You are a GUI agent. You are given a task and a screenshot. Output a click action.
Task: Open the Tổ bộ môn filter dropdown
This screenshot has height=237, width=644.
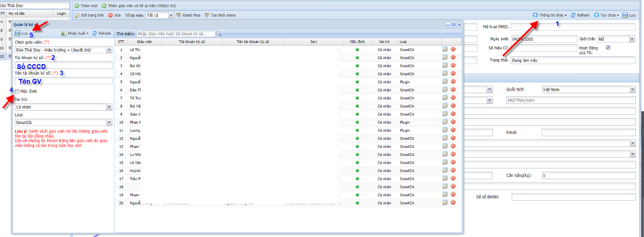[171, 15]
